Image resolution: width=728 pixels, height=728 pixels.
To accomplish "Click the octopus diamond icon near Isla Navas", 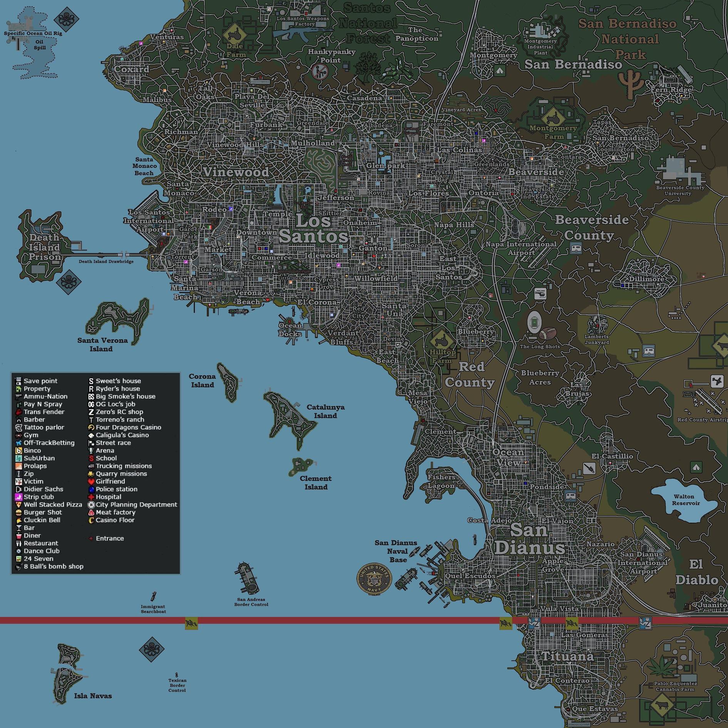I will [151, 649].
